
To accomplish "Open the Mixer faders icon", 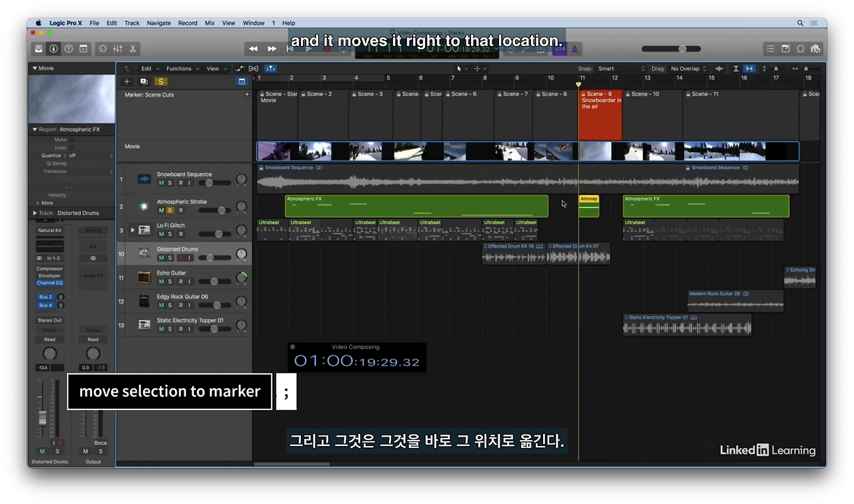I will pos(118,49).
